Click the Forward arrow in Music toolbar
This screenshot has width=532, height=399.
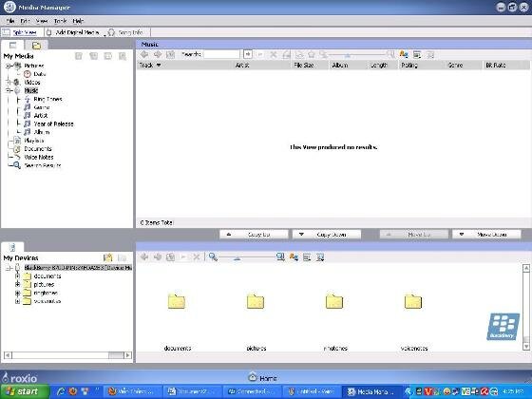tap(158, 54)
